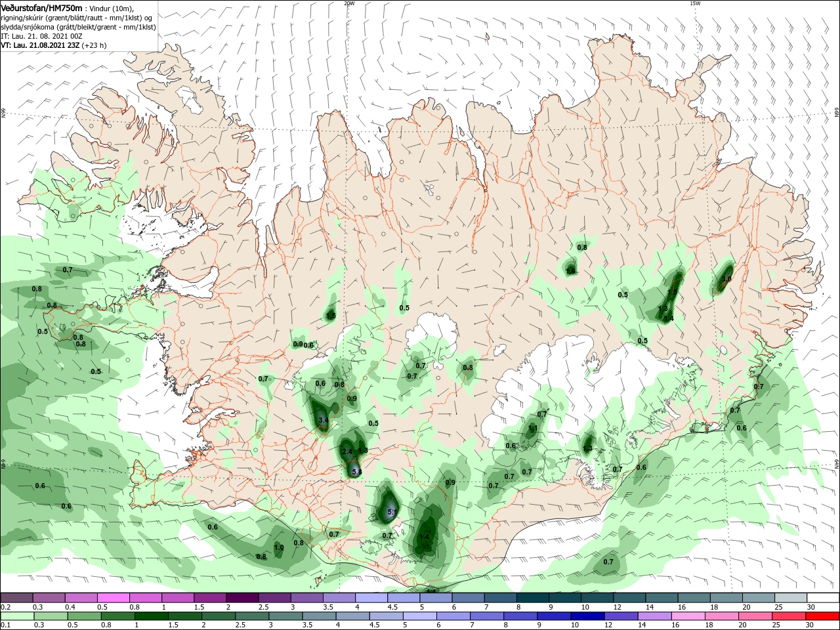The height and width of the screenshot is (630, 840).
Task: Click the 2.4 precipitation value on the map
Action: [x=348, y=451]
